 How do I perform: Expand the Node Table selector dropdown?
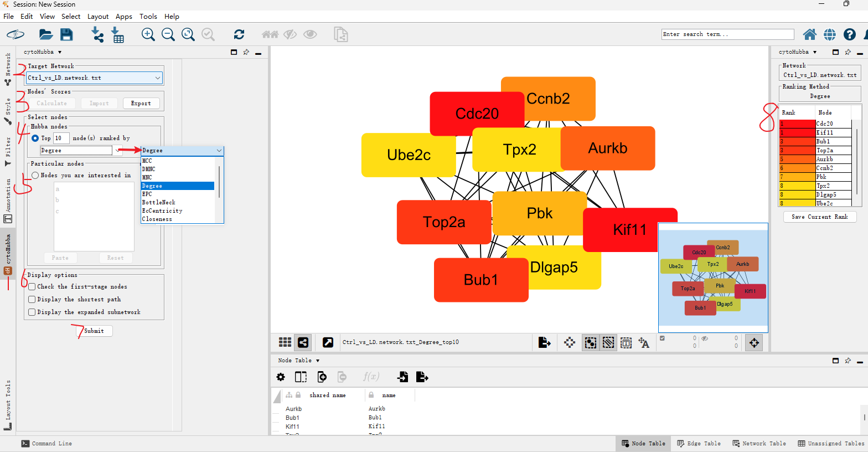(318, 361)
